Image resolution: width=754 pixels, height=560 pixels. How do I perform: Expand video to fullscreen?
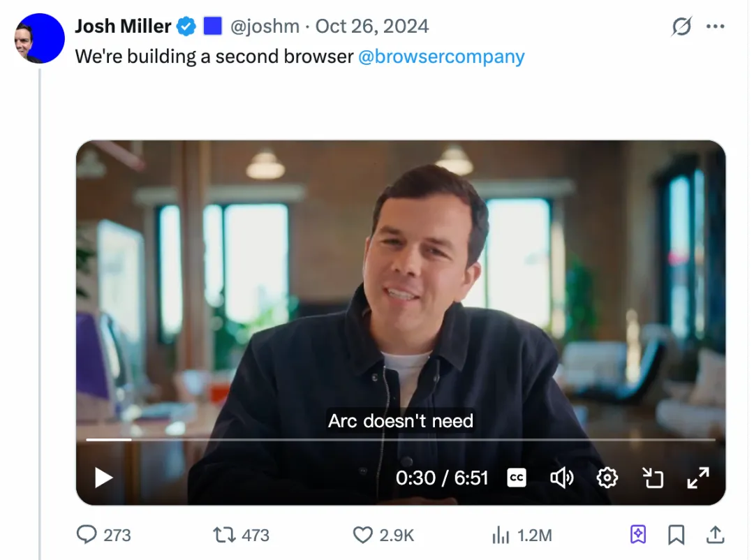pos(698,478)
